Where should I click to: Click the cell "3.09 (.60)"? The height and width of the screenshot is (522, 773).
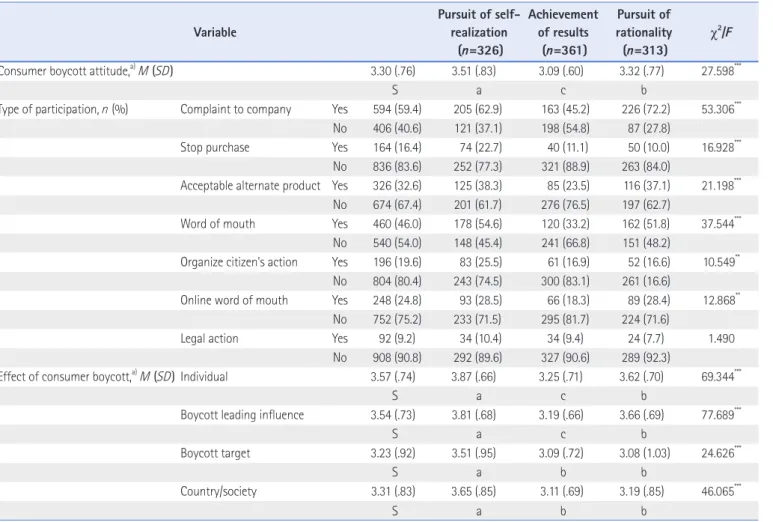(561, 71)
